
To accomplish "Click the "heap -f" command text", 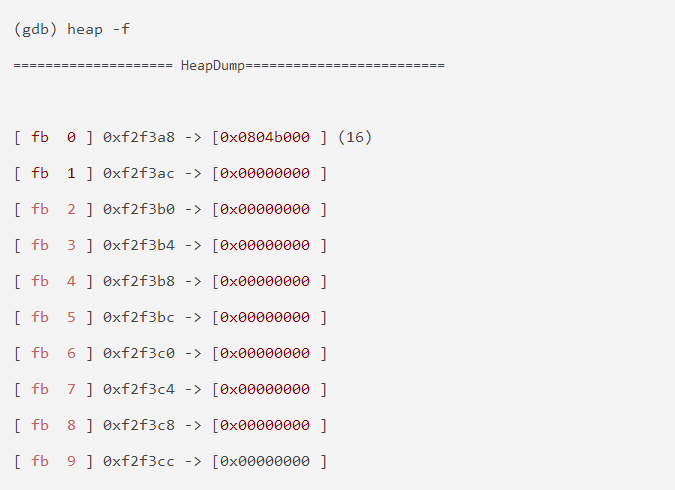I will 98,29.
